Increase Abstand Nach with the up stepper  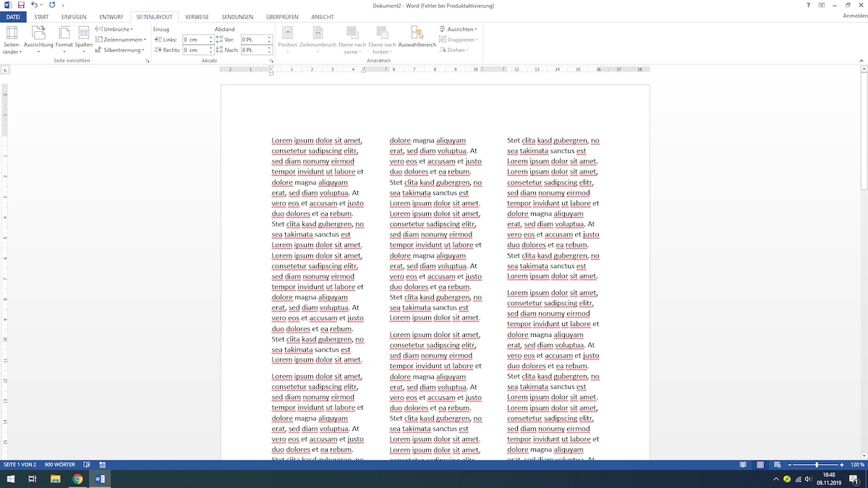pyautogui.click(x=268, y=46)
